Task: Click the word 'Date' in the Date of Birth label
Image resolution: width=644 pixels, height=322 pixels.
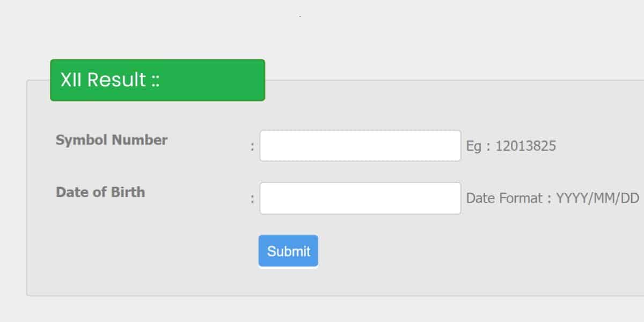Action: pyautogui.click(x=69, y=192)
